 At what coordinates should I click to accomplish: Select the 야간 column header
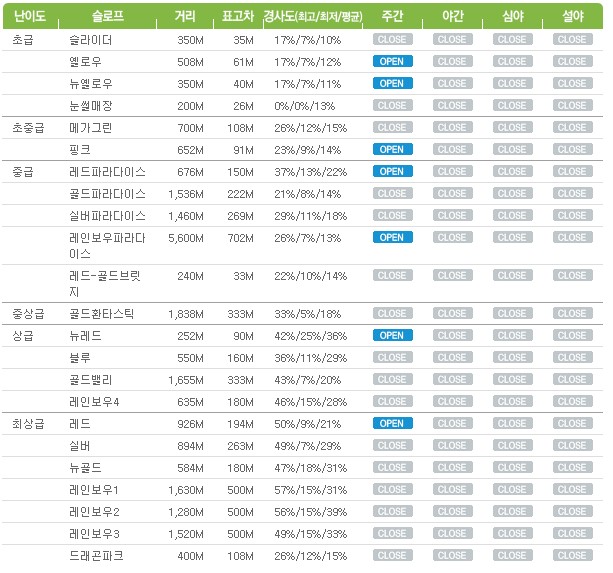[x=452, y=17]
